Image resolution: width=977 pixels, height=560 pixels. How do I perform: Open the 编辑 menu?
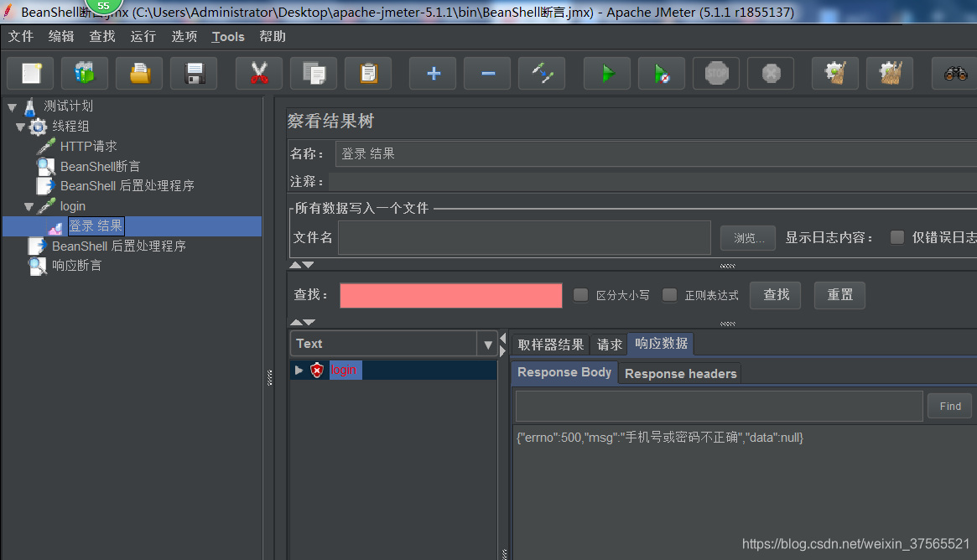coord(61,37)
